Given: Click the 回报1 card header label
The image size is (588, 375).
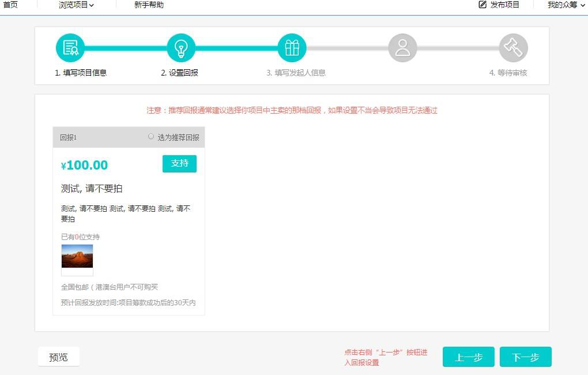Looking at the screenshot, I should click(68, 137).
